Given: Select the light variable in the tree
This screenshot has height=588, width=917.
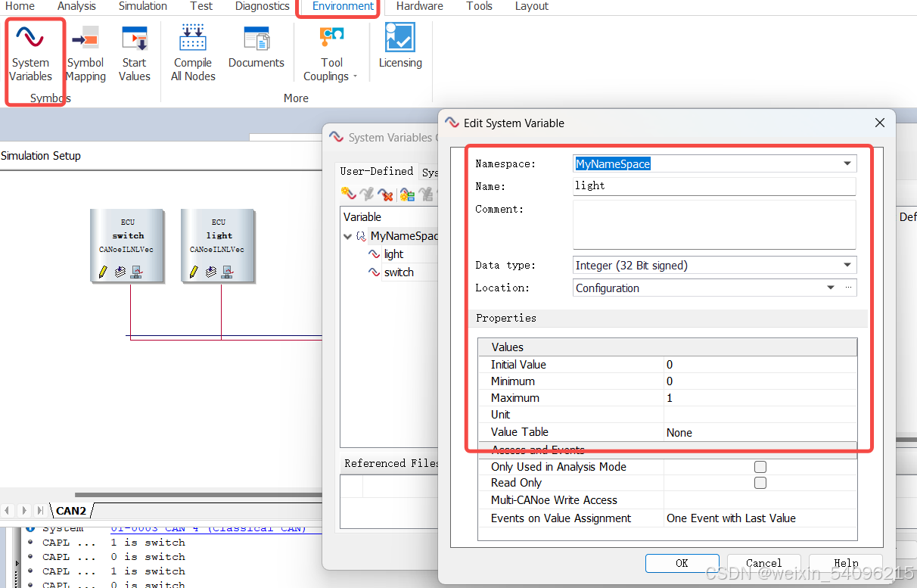Looking at the screenshot, I should pyautogui.click(x=393, y=254).
